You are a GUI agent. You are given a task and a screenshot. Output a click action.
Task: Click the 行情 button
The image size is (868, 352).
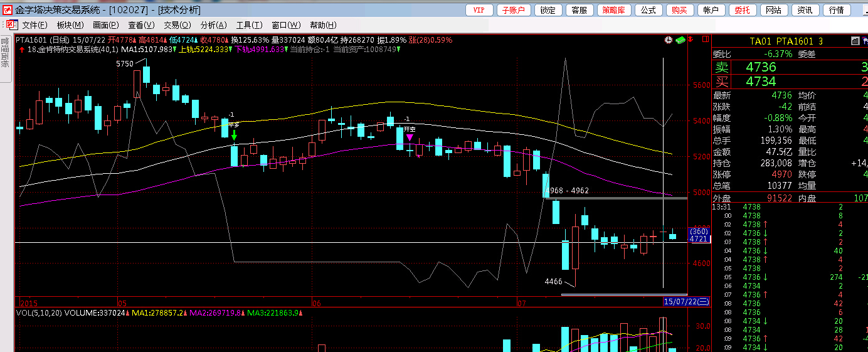pyautogui.click(x=837, y=10)
